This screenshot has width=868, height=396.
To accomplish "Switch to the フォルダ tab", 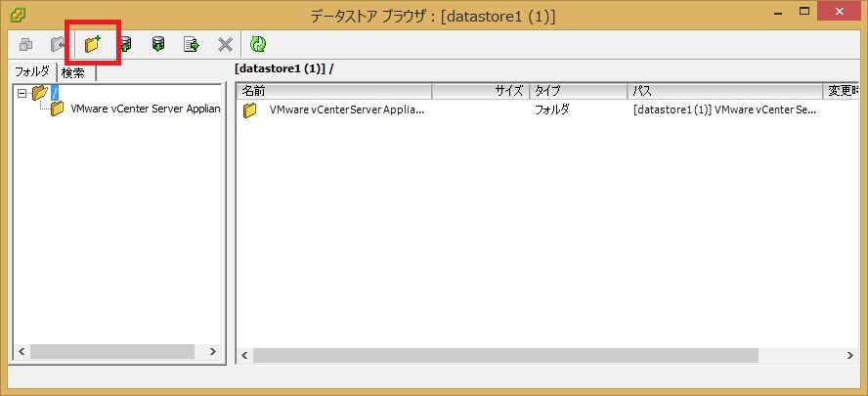I will (x=32, y=71).
